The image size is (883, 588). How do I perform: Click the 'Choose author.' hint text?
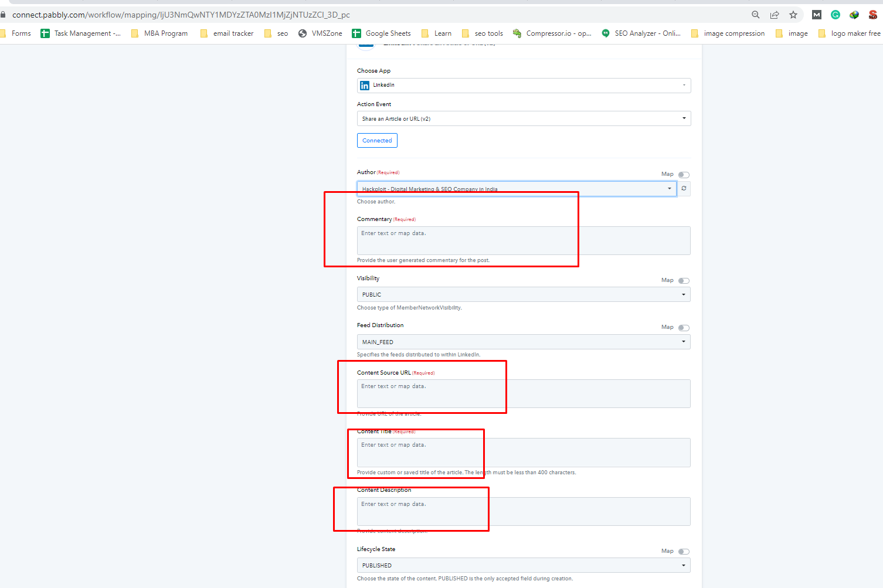point(376,202)
